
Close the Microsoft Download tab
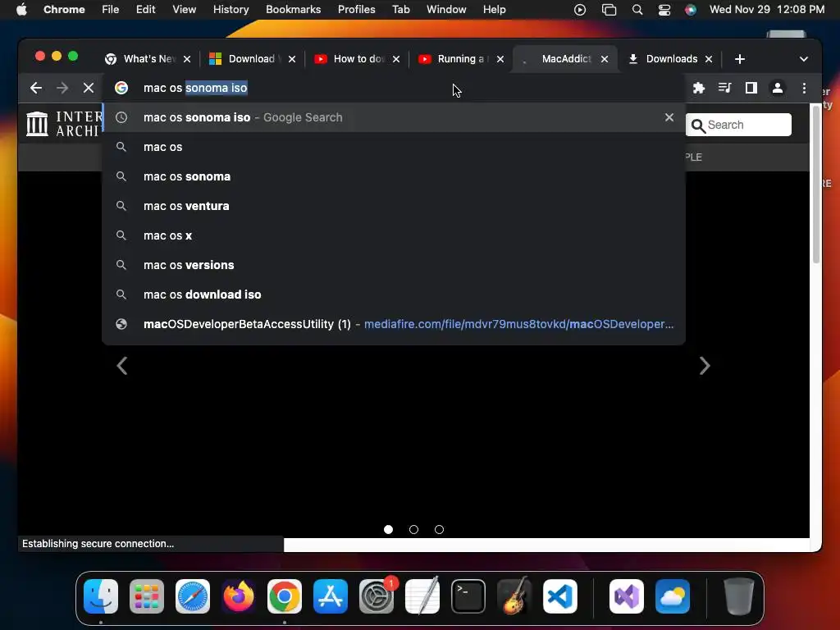(x=292, y=59)
